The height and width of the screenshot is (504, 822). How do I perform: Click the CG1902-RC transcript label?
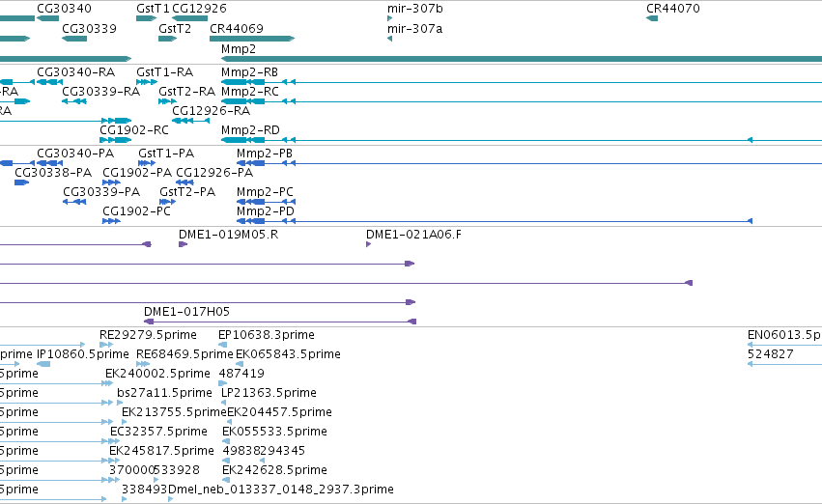coord(134,130)
